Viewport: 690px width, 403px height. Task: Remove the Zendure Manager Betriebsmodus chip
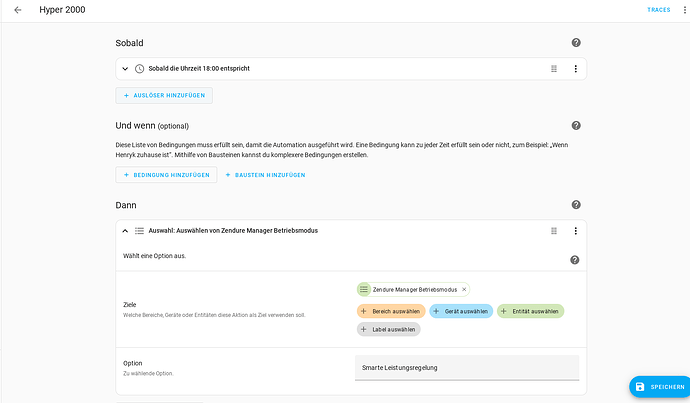pyautogui.click(x=464, y=289)
